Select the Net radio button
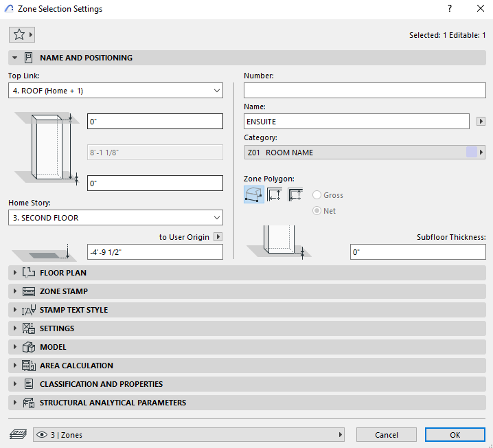The image size is (493, 448). click(x=317, y=211)
